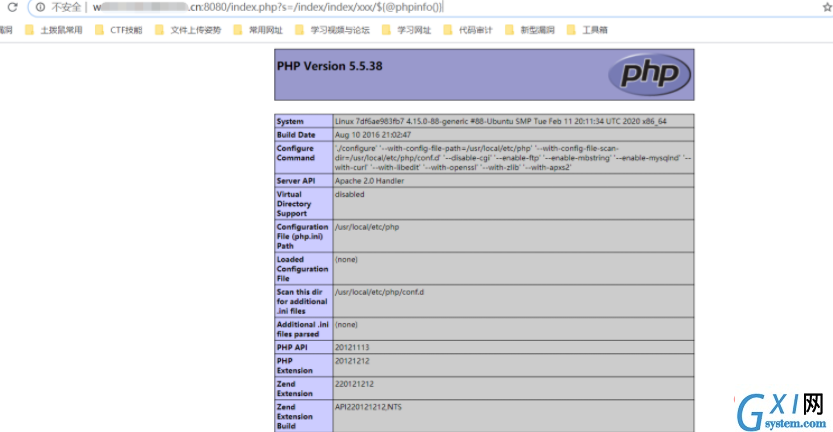Screen dimensions: 833x432
Task: Select the Aug 10 2016 21:02:47 value
Action: [x=372, y=135]
